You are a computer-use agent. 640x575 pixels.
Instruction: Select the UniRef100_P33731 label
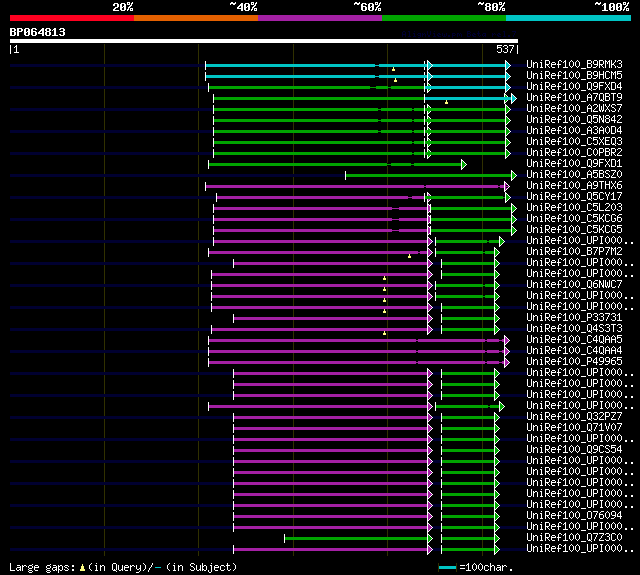(574, 317)
